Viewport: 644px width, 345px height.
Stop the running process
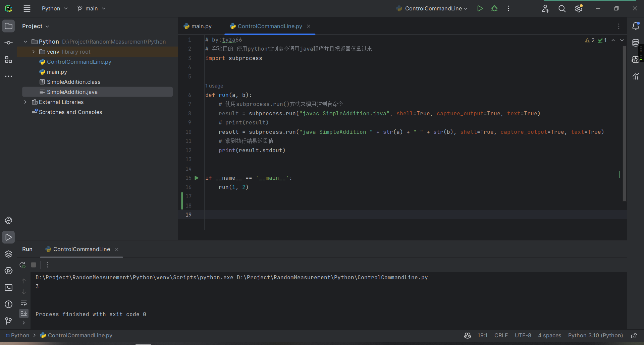(x=34, y=265)
